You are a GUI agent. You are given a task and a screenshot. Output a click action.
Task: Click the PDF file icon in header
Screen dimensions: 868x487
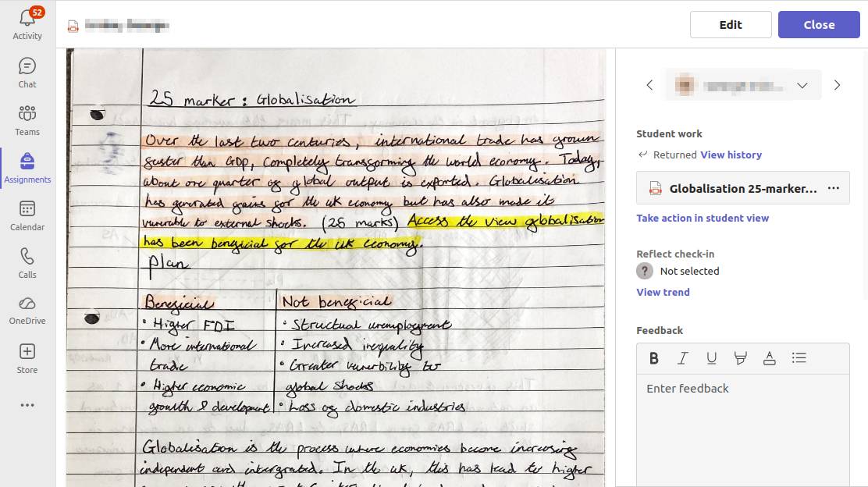[x=73, y=26]
